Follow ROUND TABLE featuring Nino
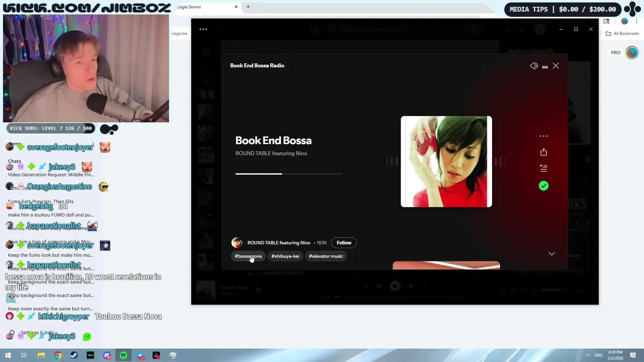The width and height of the screenshot is (644, 362). 344,243
